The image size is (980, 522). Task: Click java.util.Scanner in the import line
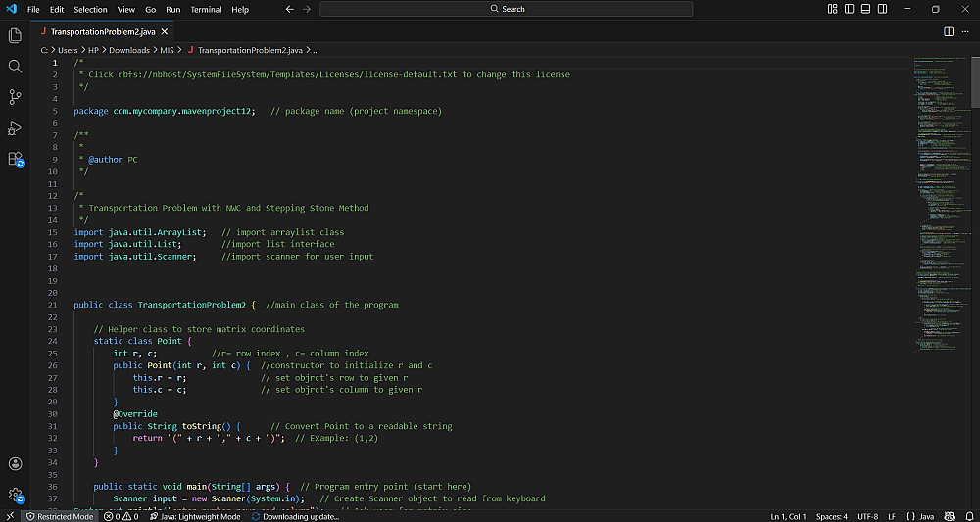[153, 256]
